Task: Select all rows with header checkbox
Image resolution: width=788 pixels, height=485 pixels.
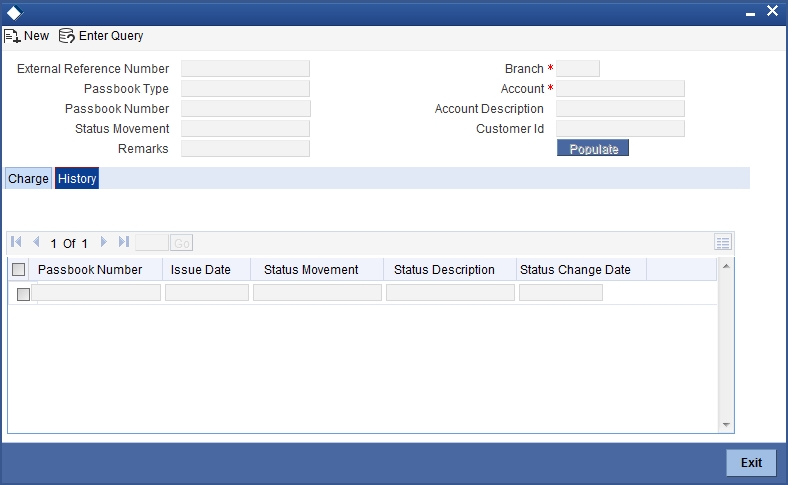Action: click(19, 269)
